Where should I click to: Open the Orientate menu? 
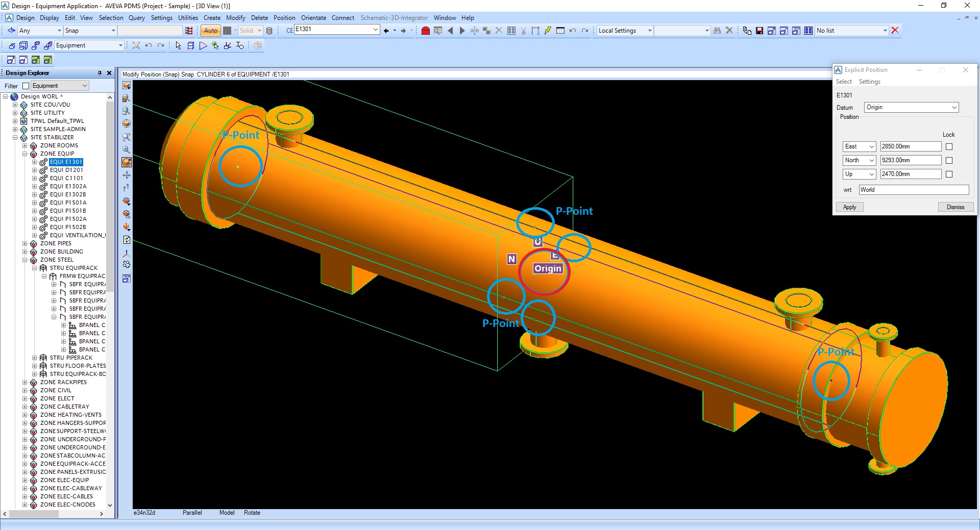coord(313,18)
